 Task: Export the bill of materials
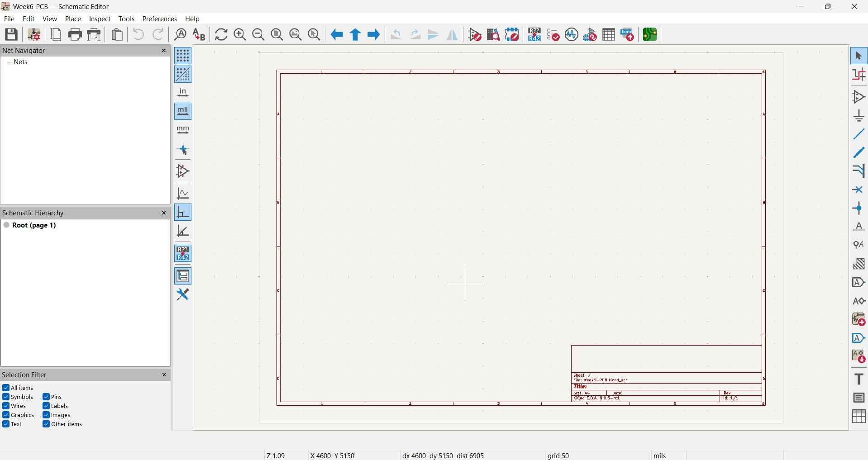(x=628, y=34)
